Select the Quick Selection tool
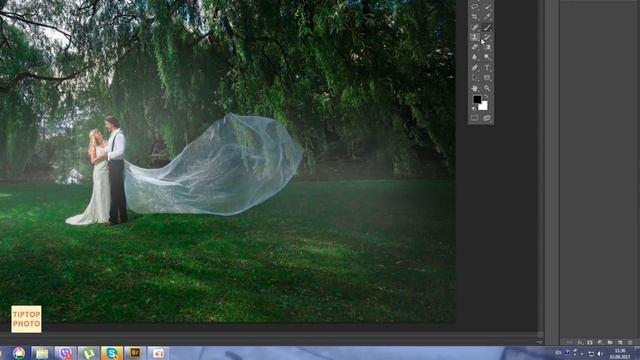This screenshot has width=640, height=360. click(487, 7)
